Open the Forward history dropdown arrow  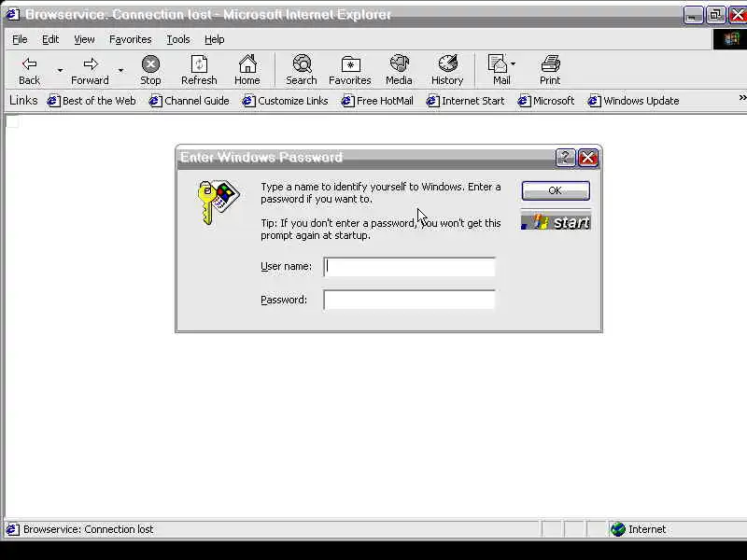click(121, 71)
